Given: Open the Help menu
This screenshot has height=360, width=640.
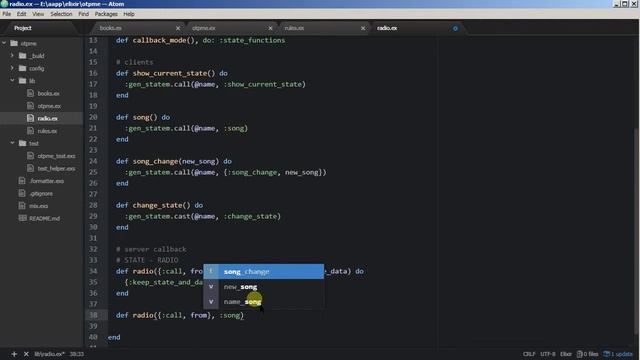Looking at the screenshot, I should (x=129, y=14).
